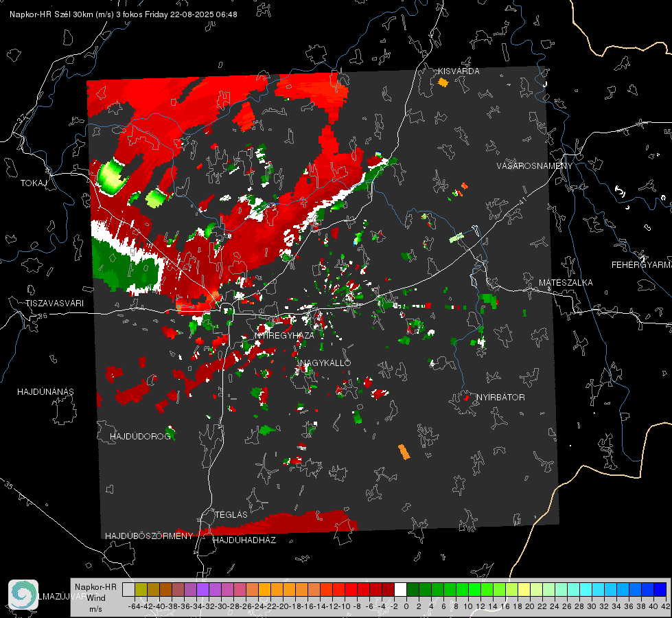This screenshot has width=672, height=618.
Task: Click the NAGYKÁLLÓ town label
Action: point(326,363)
